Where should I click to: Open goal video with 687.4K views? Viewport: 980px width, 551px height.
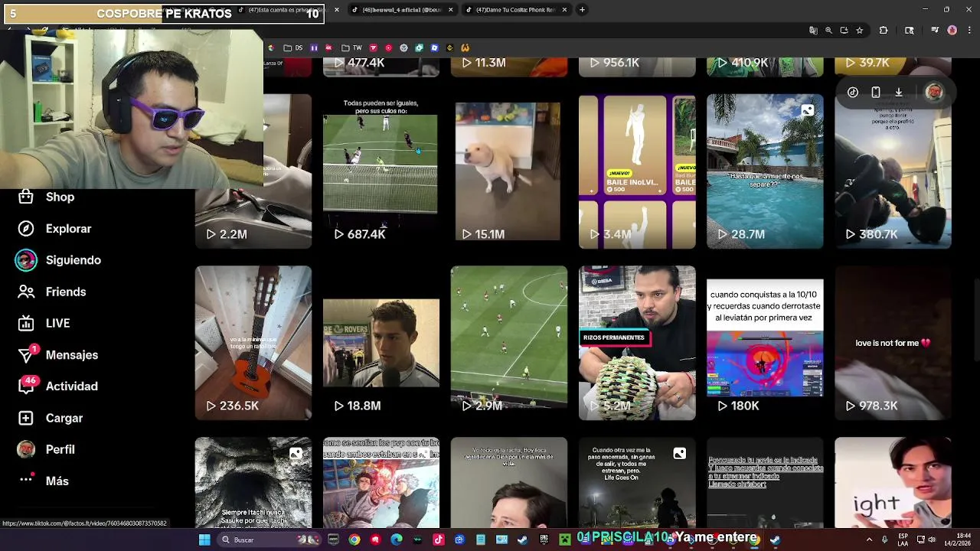[x=381, y=171]
